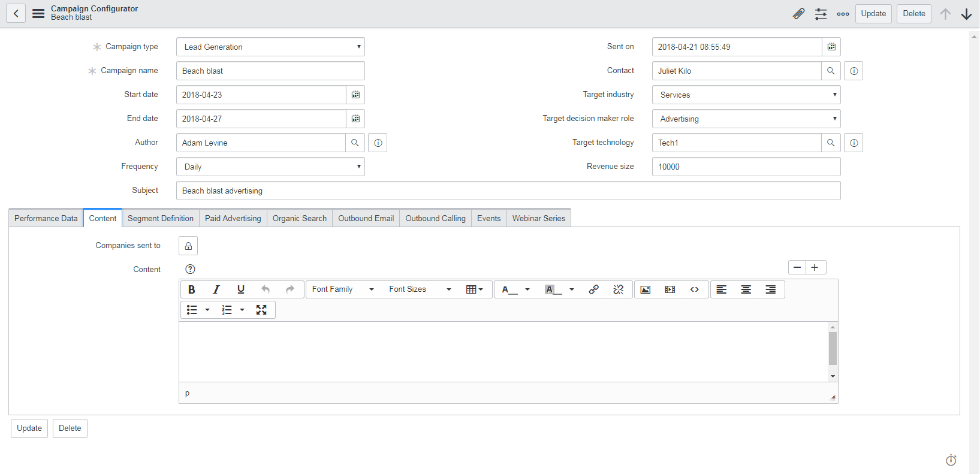Viewport: 980px width, 474px height.
Task: Align text right in editor
Action: tap(771, 289)
